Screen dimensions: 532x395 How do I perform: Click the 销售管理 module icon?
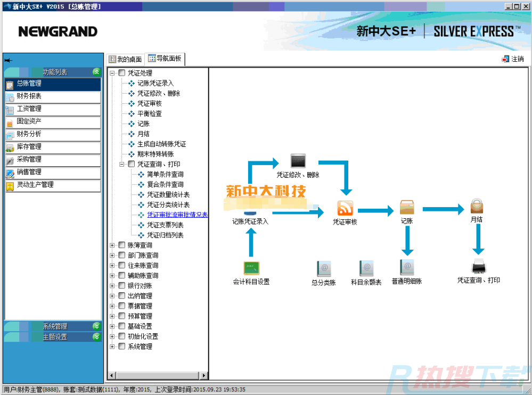coord(10,174)
